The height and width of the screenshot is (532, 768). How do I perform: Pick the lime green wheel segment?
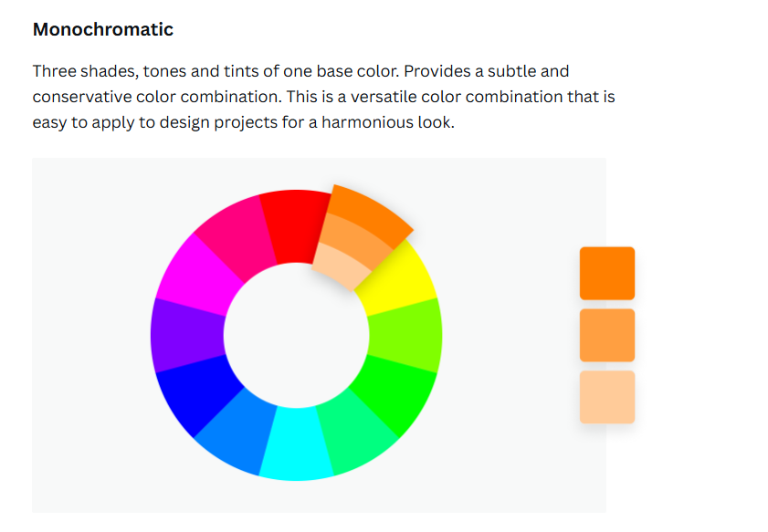(x=405, y=336)
